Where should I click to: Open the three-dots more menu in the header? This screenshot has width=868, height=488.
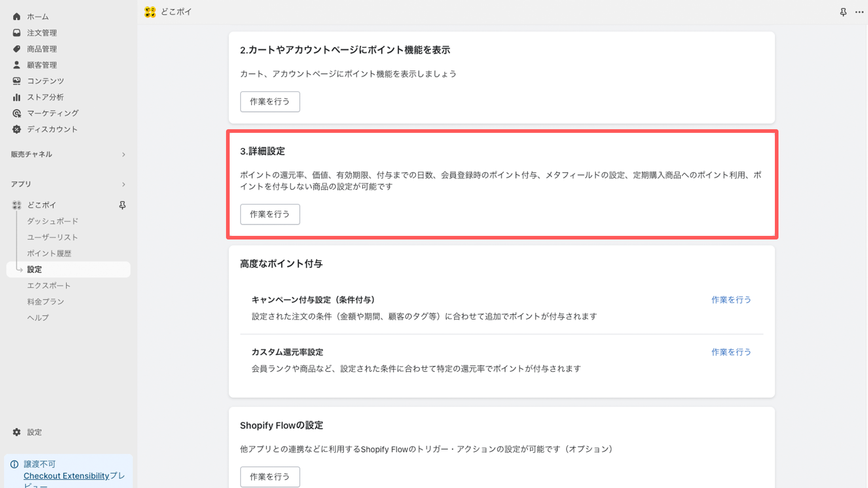[859, 12]
